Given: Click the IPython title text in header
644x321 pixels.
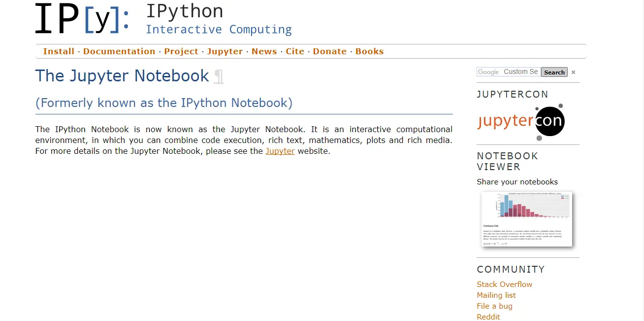Looking at the screenshot, I should [x=185, y=11].
